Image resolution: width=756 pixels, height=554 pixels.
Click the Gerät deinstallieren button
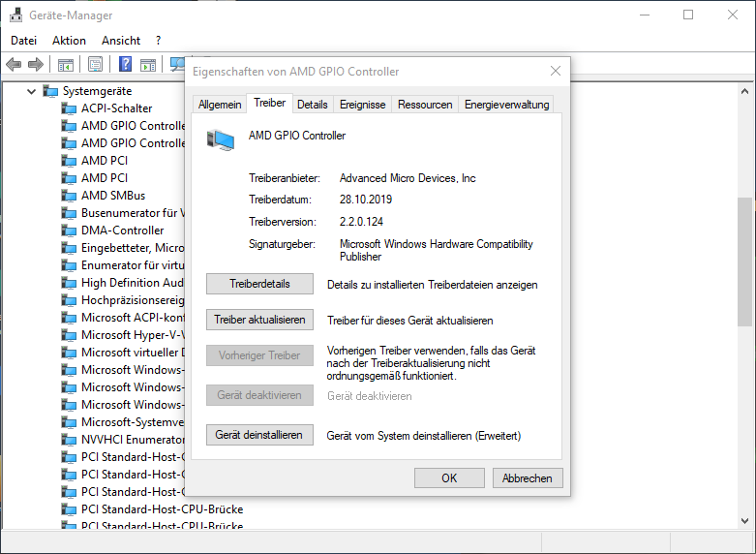tap(259, 435)
